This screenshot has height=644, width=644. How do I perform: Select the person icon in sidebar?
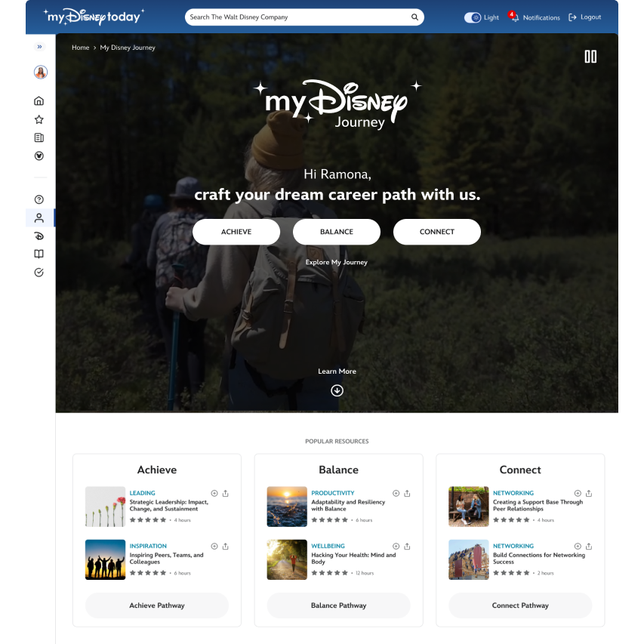[x=39, y=217]
